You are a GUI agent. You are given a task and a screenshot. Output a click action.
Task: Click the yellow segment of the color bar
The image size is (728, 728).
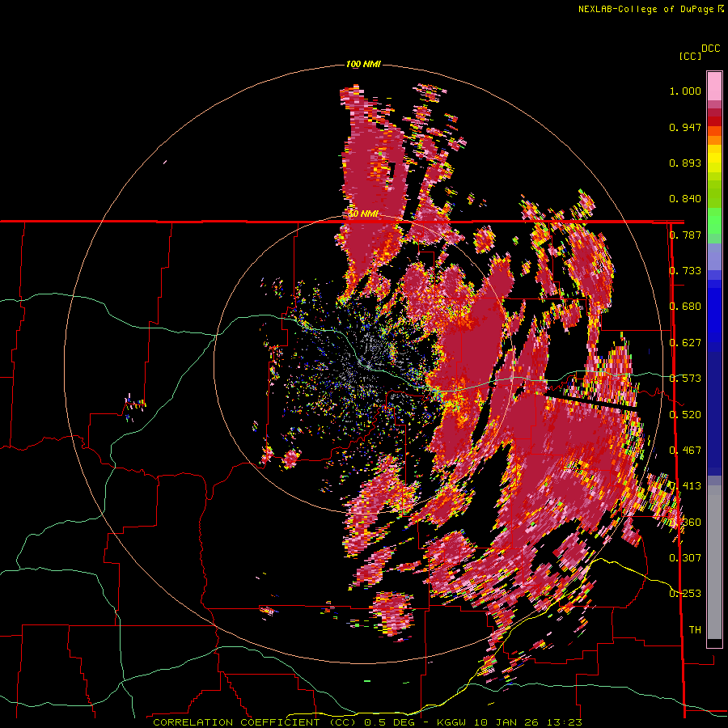tap(714, 159)
